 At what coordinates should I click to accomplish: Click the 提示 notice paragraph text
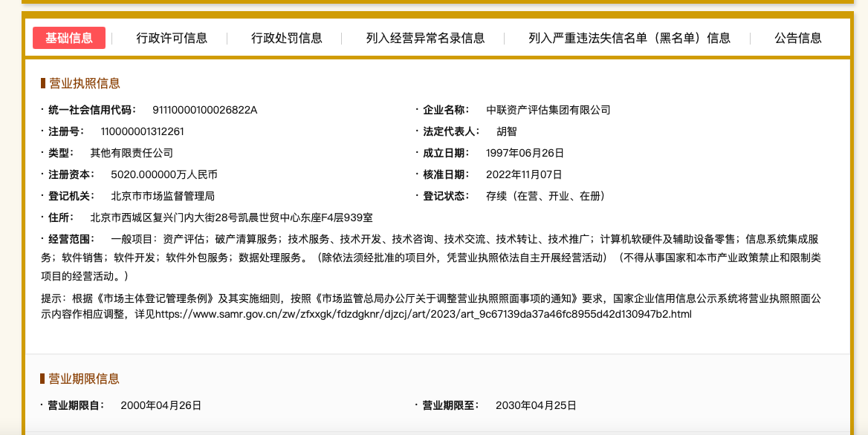(431, 307)
